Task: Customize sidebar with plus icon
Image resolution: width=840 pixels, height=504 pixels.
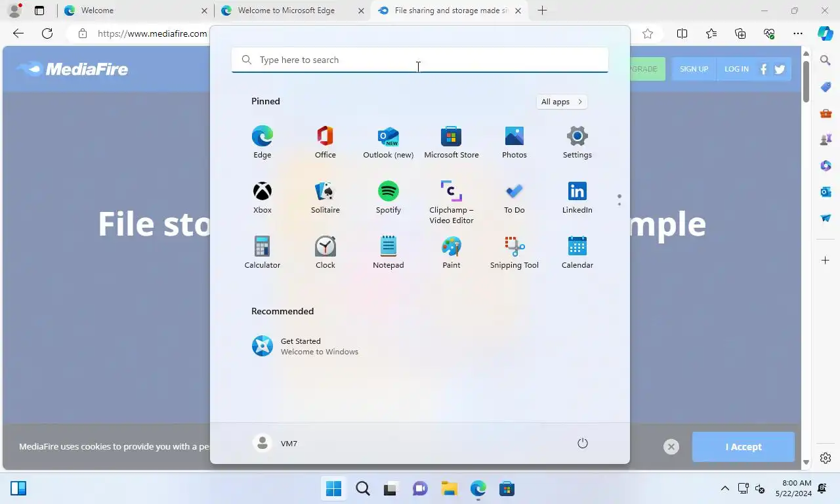Action: click(826, 261)
